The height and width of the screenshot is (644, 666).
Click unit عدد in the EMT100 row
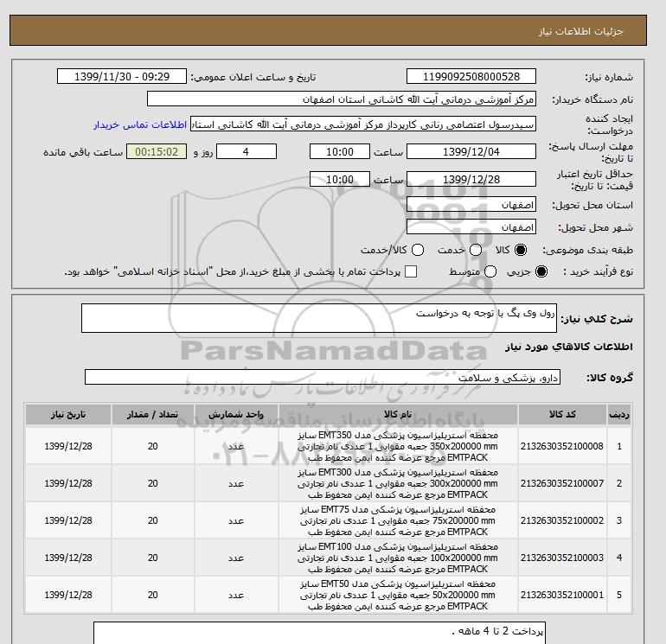tap(236, 558)
